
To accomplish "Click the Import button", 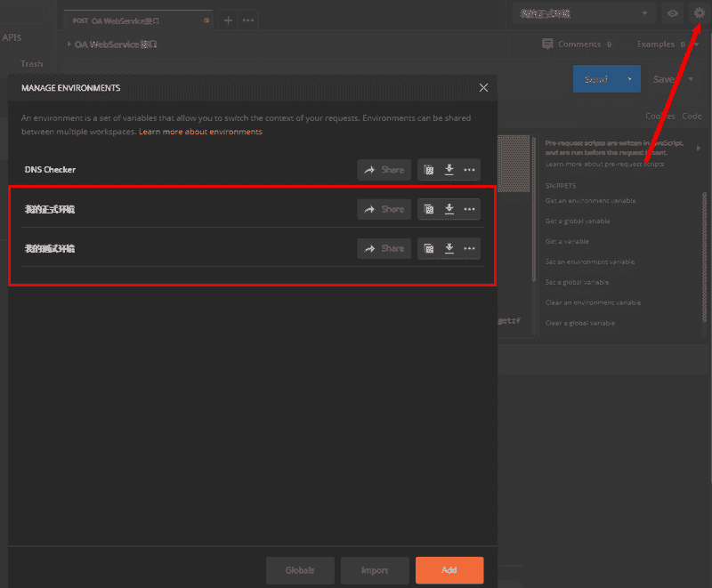I will [x=375, y=570].
